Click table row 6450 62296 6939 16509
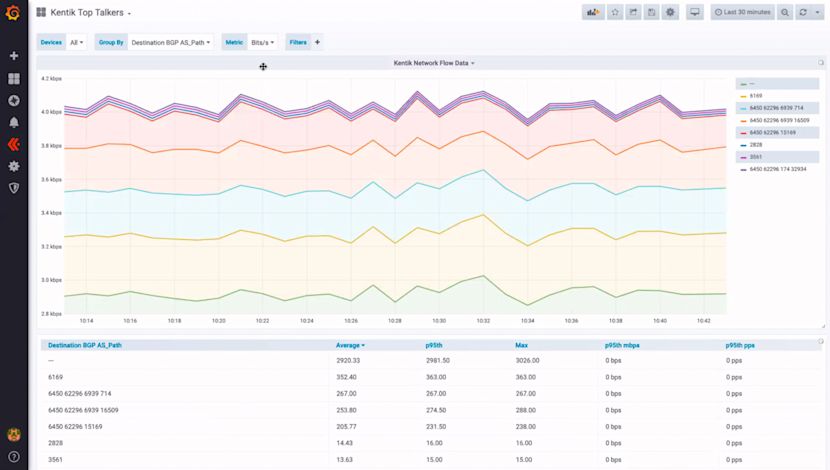The width and height of the screenshot is (830, 470). click(x=431, y=410)
